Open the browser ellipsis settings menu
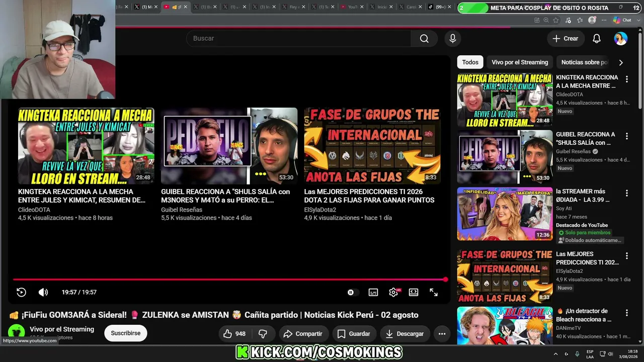The width and height of the screenshot is (644, 362). [x=604, y=20]
